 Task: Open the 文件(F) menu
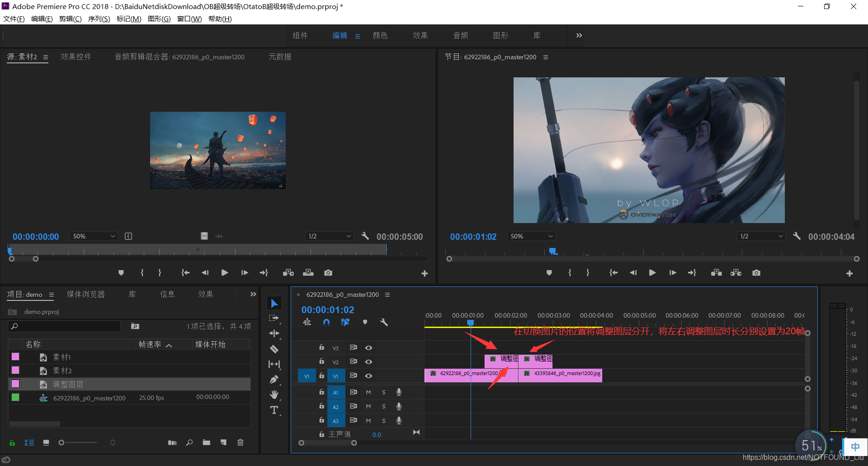pyautogui.click(x=14, y=19)
